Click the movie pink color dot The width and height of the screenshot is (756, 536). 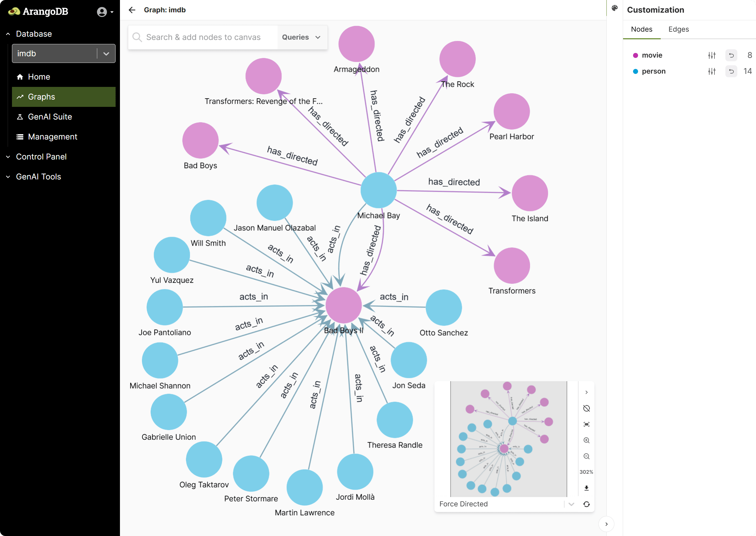(635, 55)
